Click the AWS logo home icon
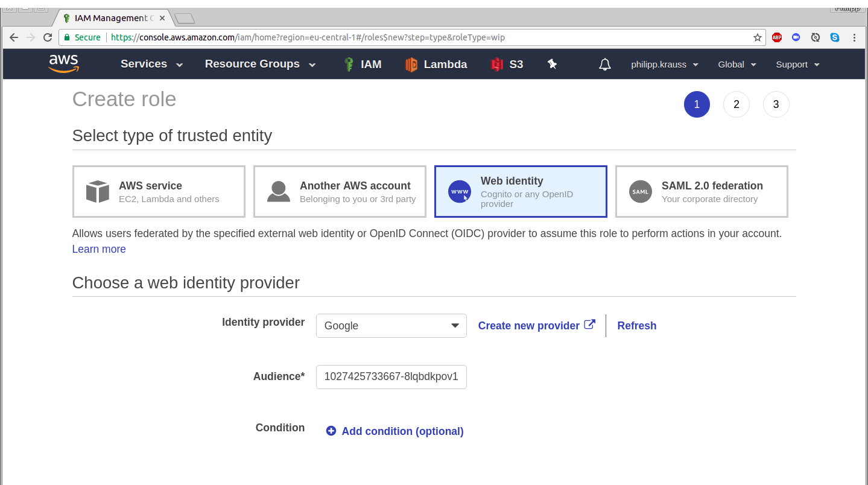This screenshot has height=485, width=868. pos(64,64)
